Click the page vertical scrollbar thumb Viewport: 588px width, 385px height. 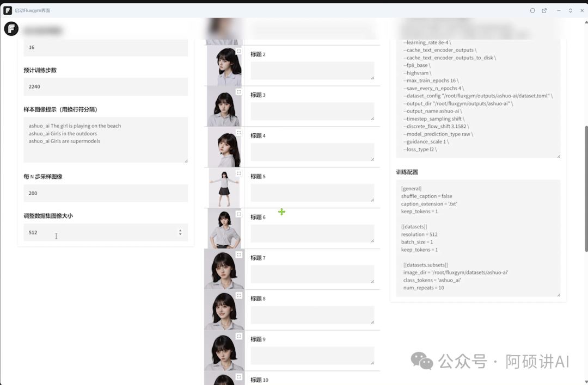(586, 189)
